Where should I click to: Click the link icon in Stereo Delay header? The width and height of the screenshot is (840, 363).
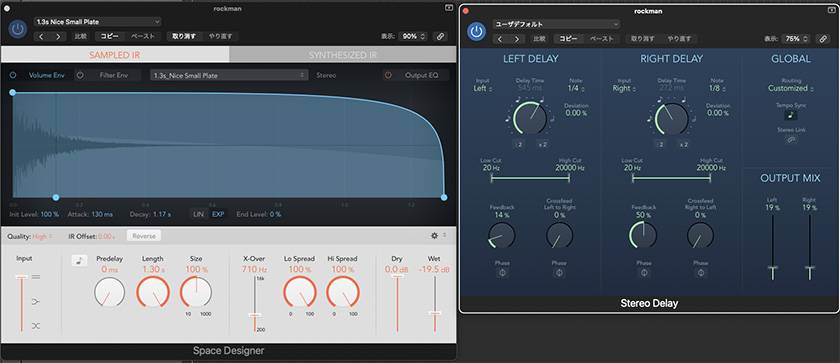tap(822, 39)
